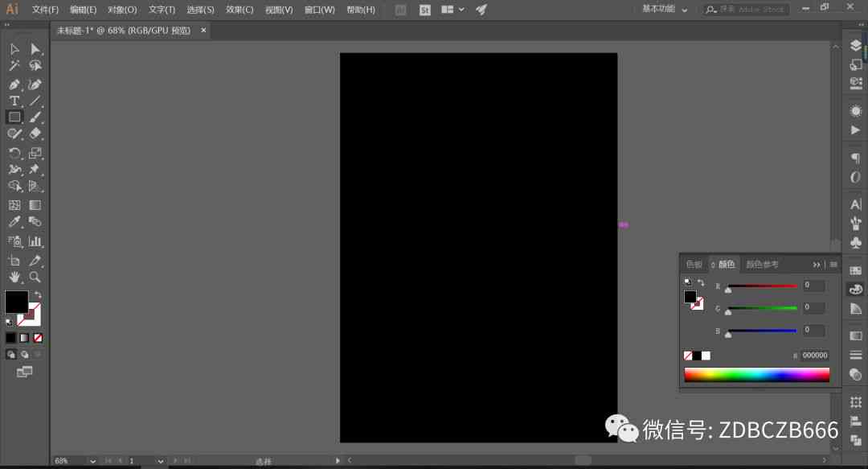Choose the Magic Wand tool
This screenshot has width=868, height=469.
[14, 65]
